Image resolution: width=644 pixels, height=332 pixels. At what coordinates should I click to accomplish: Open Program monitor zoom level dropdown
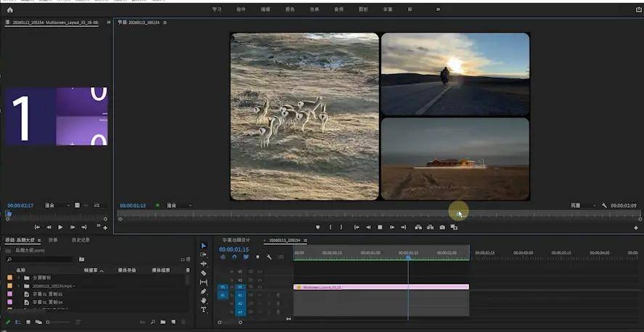tap(179, 206)
